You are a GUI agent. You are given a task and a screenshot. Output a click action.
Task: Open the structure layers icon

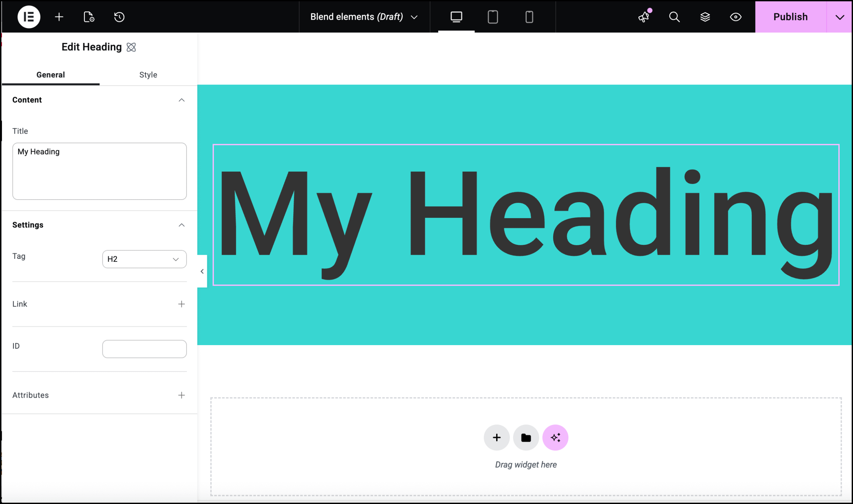pyautogui.click(x=705, y=17)
